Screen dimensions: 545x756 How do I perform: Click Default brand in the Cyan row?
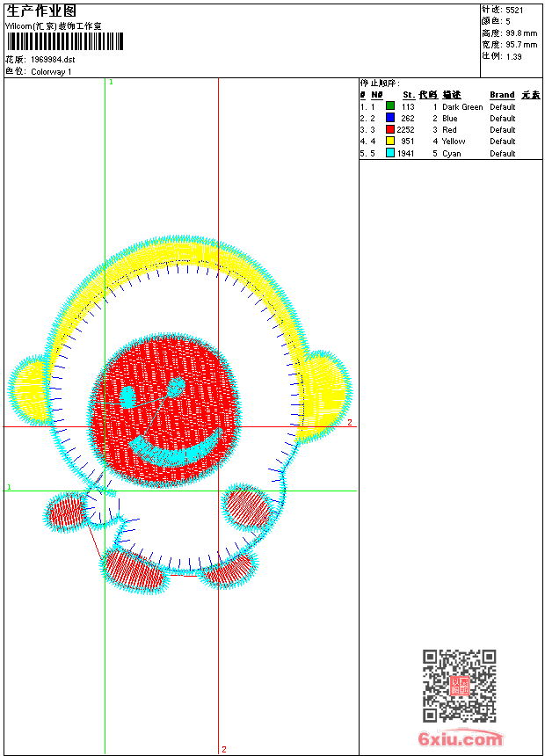[503, 154]
